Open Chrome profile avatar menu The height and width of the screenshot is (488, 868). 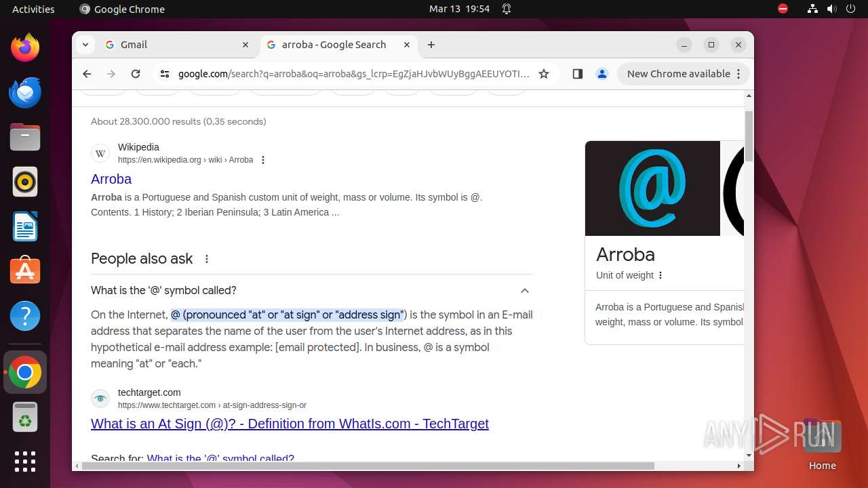(602, 74)
